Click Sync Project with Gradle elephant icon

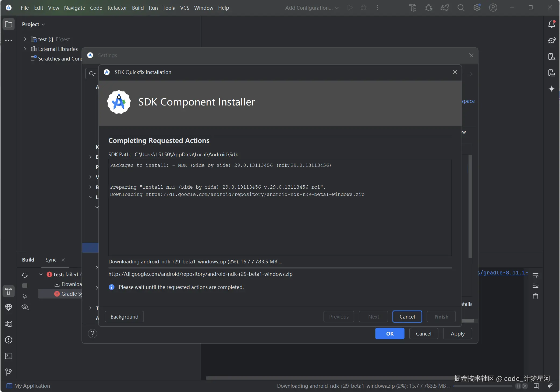[445, 8]
